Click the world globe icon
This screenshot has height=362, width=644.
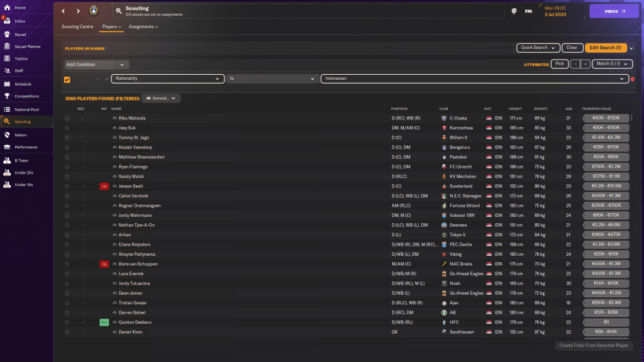coord(514,11)
